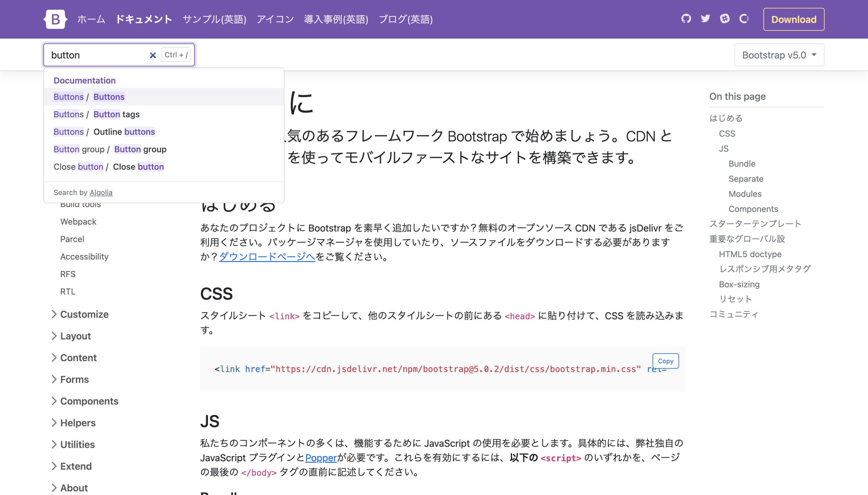Expand the Utilities sidebar section
This screenshot has height=495, width=868.
click(x=73, y=445)
